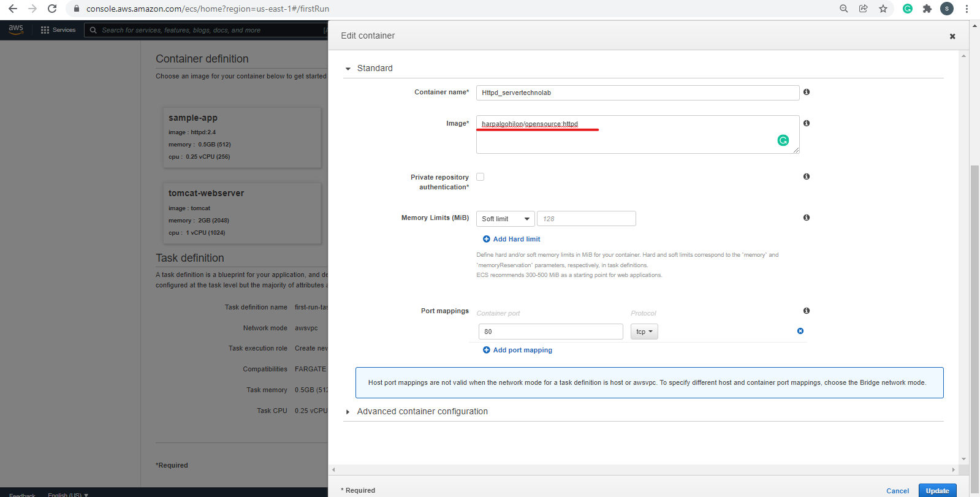980x497 pixels.
Task: Click Add port mapping link
Action: coord(523,350)
